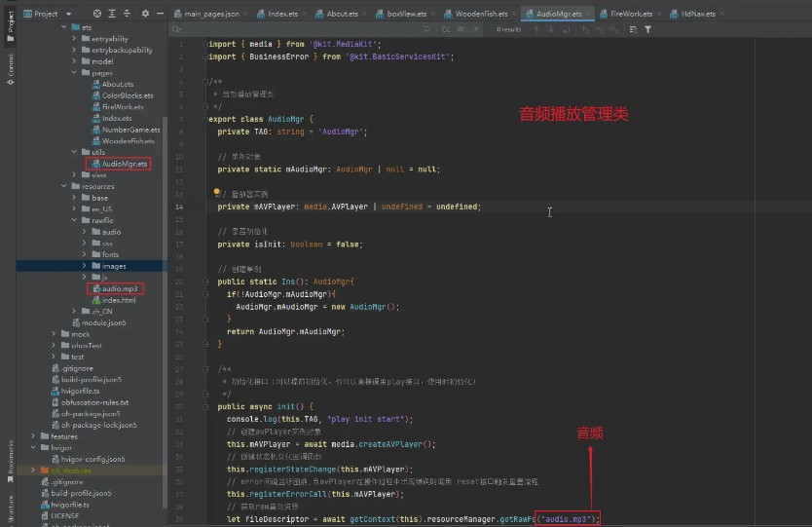The height and width of the screenshot is (527, 812).
Task: Go to next occurrence arrow
Action: click(551, 29)
